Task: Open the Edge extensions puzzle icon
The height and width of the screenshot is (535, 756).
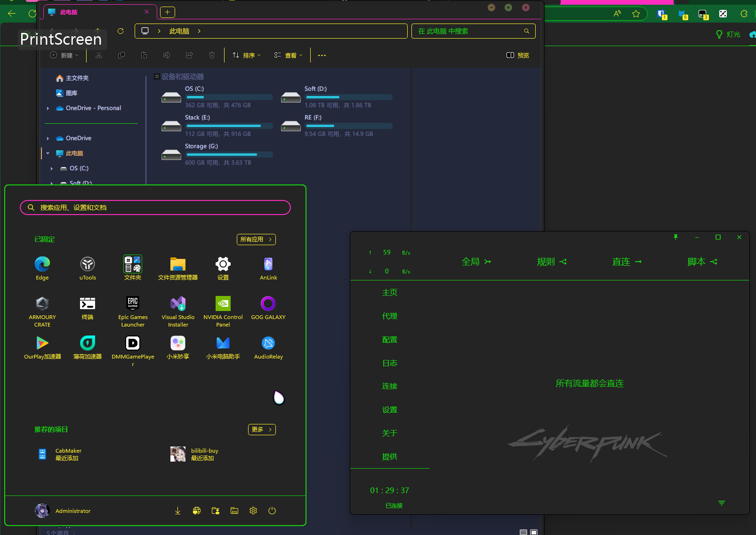Action: pos(744,14)
